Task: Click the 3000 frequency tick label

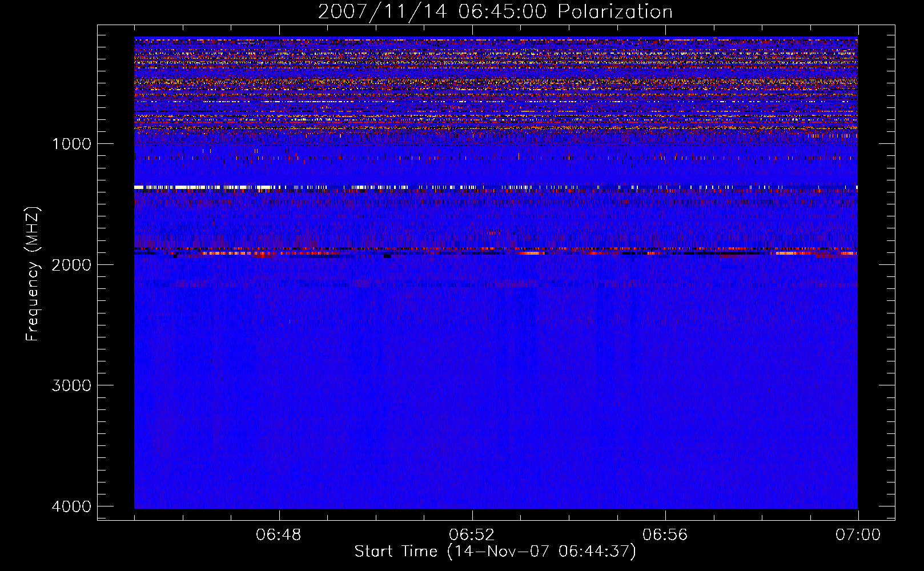Action: click(x=71, y=385)
